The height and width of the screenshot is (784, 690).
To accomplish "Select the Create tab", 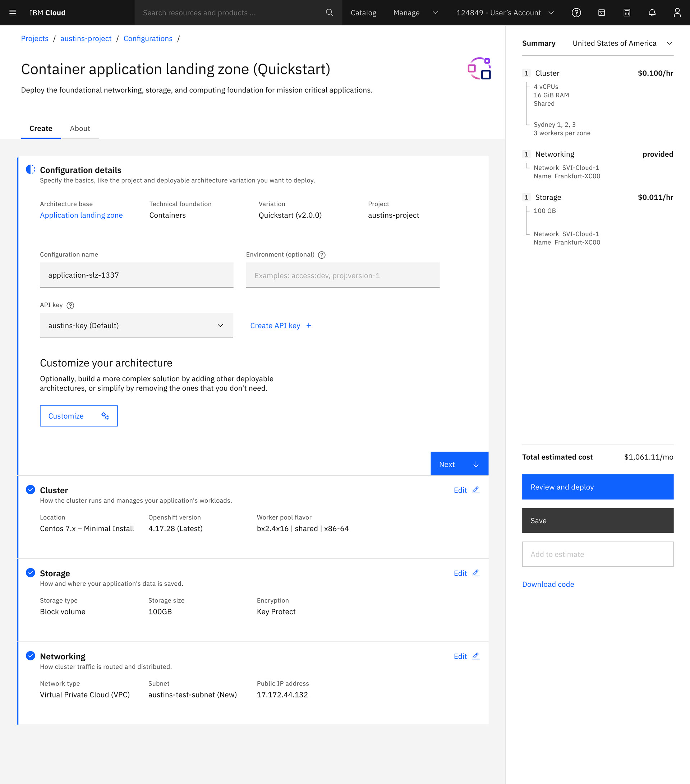I will pos(41,129).
